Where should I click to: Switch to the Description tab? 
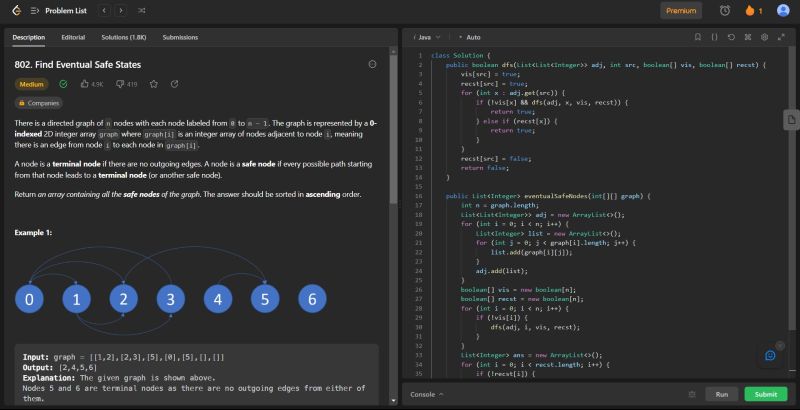point(29,37)
